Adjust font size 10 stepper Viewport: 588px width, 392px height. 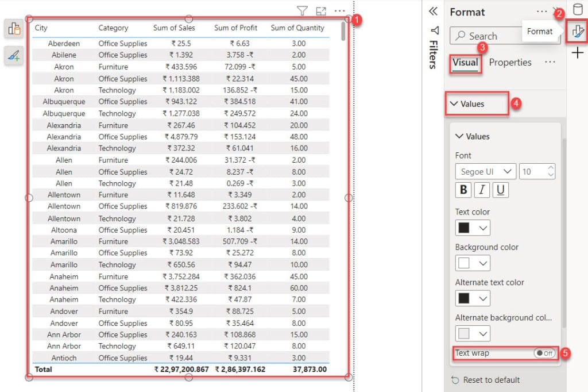coord(551,171)
